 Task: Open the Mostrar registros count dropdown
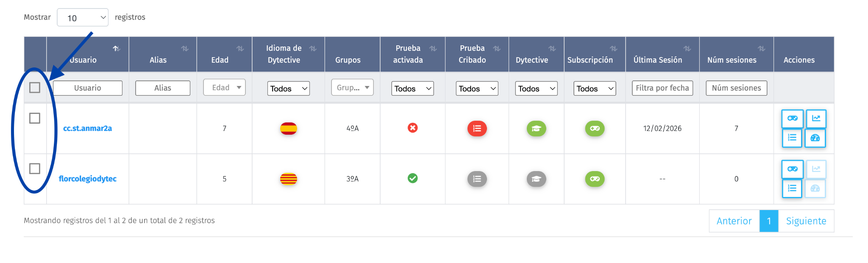[83, 18]
